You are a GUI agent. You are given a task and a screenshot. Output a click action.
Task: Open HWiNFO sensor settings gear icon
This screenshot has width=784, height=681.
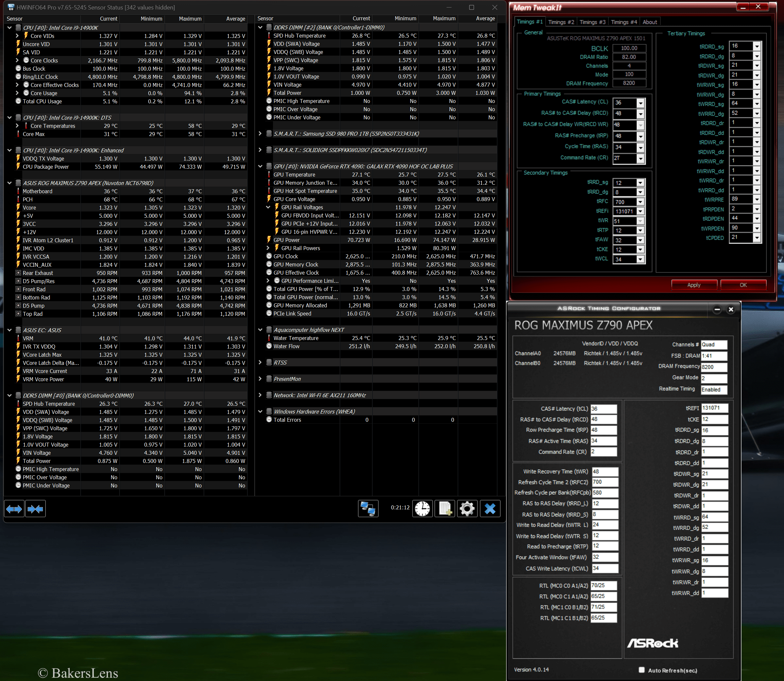point(467,508)
